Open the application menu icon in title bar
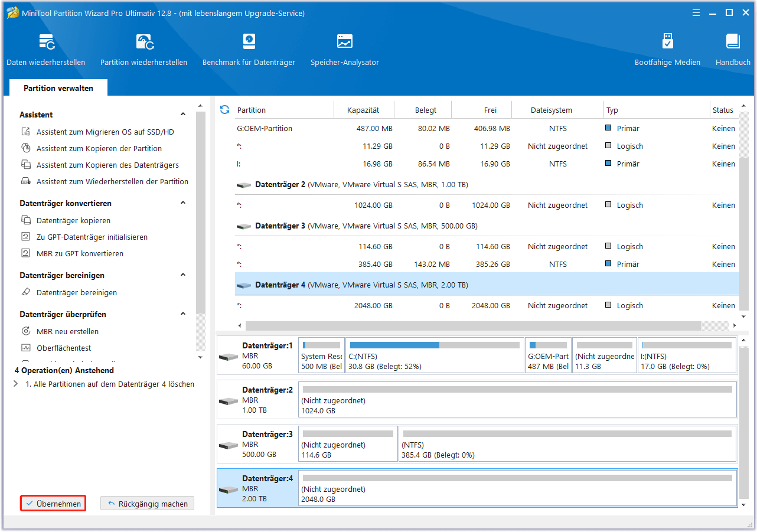The image size is (757, 532). coord(697,12)
